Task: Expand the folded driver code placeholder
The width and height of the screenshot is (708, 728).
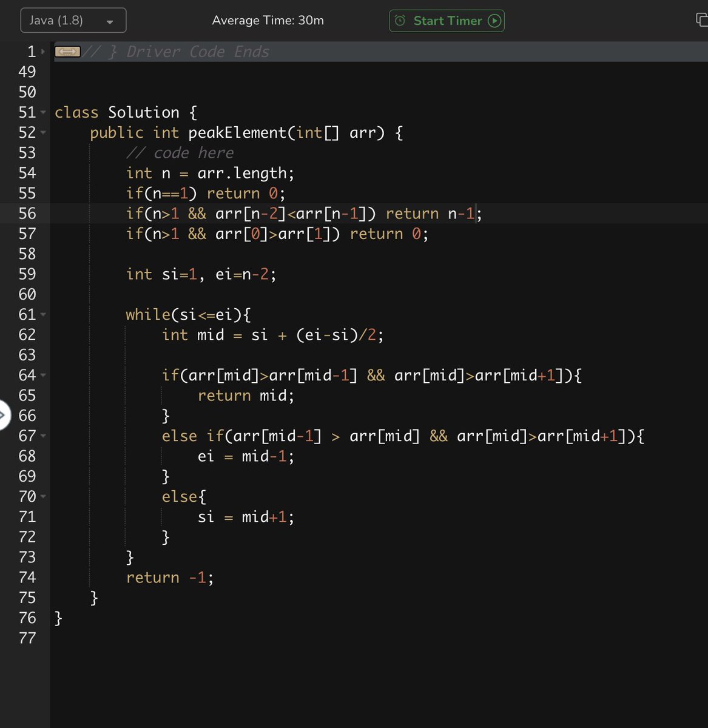Action: [x=67, y=52]
